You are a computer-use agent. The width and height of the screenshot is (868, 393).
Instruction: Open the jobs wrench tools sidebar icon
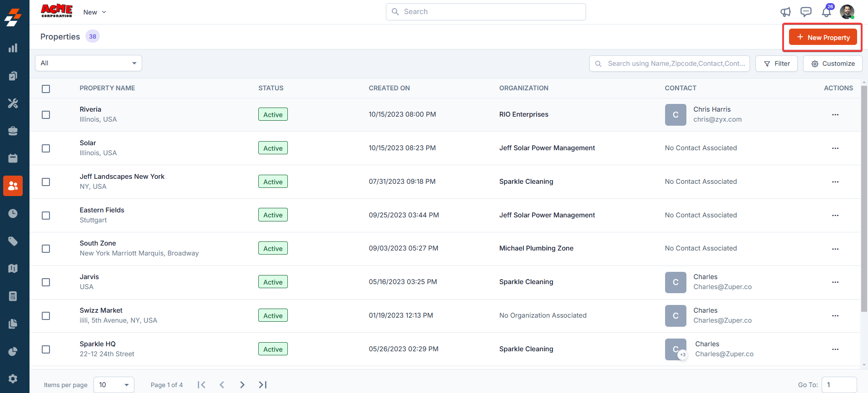point(13,103)
